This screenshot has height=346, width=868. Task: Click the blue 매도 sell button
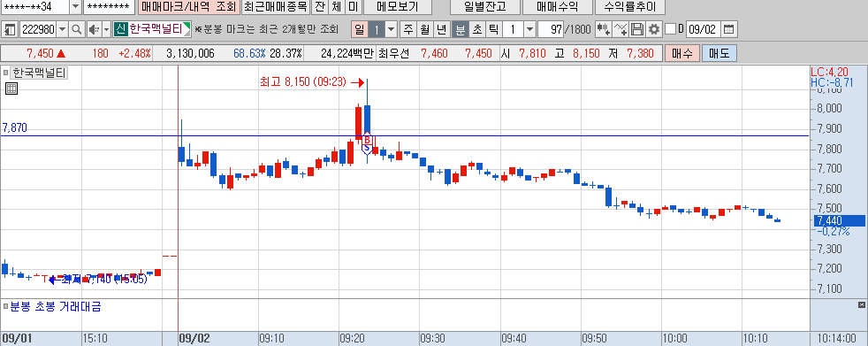pos(720,53)
